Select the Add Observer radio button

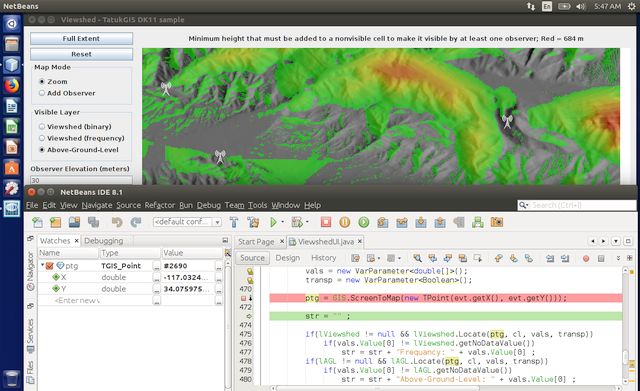click(x=42, y=93)
